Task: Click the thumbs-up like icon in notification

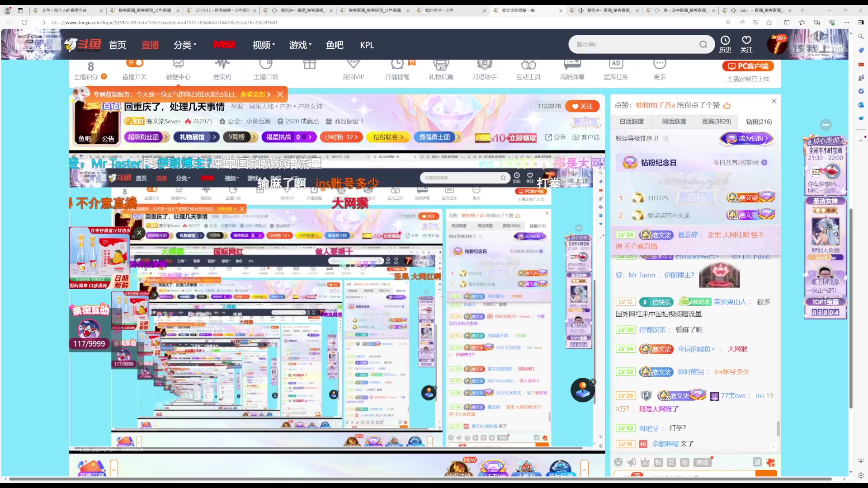Action: pos(727,105)
